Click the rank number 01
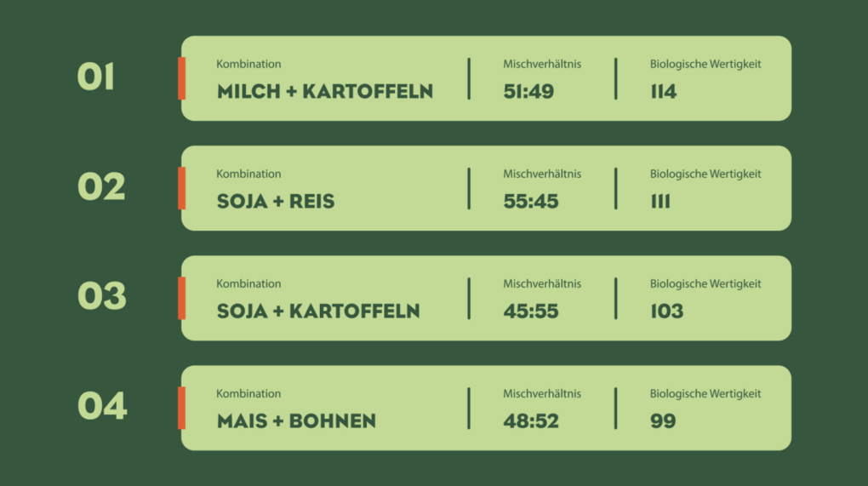Viewport: 868px width, 486px height. [96, 77]
